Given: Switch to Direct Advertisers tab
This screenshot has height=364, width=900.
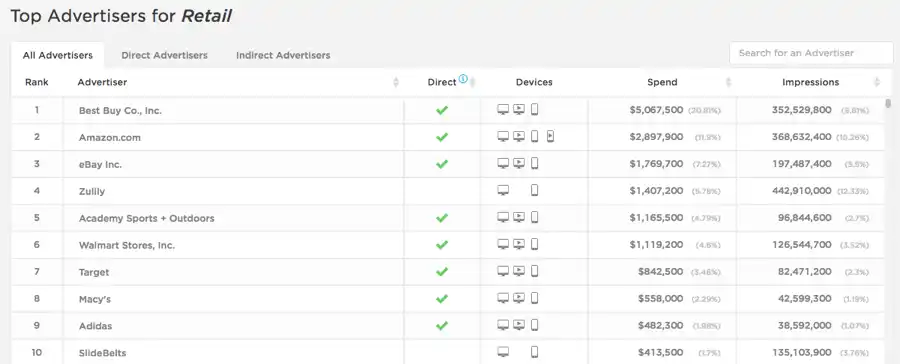Looking at the screenshot, I should click(164, 55).
